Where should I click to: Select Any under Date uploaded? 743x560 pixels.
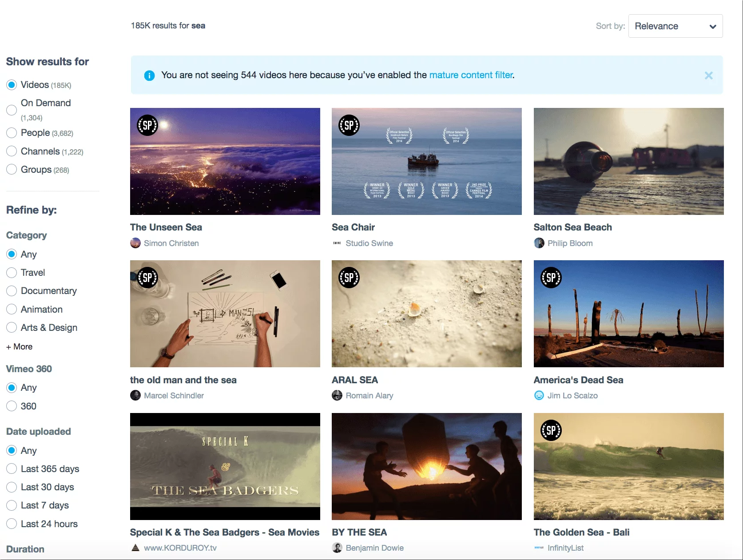[12, 451]
